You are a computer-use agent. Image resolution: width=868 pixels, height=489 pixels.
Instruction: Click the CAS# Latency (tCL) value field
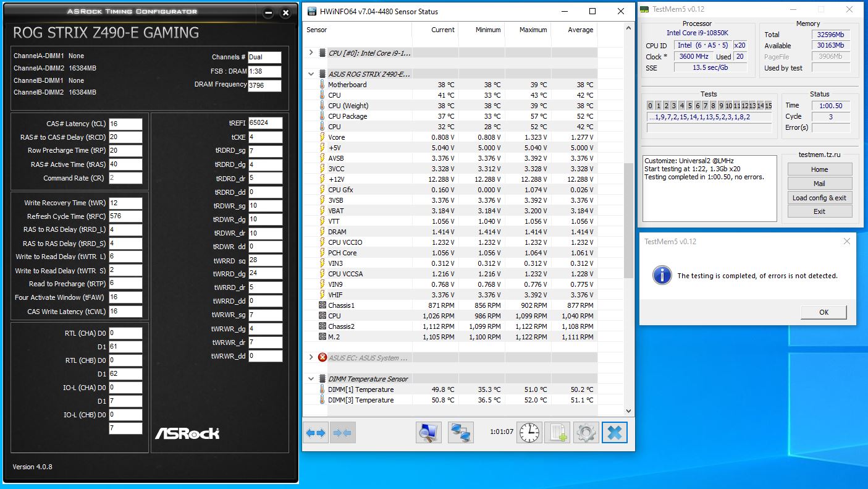pos(125,124)
